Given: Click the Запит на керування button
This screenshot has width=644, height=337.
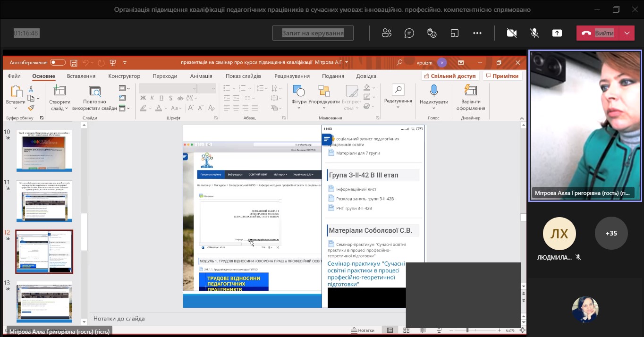Looking at the screenshot, I should point(313,33).
